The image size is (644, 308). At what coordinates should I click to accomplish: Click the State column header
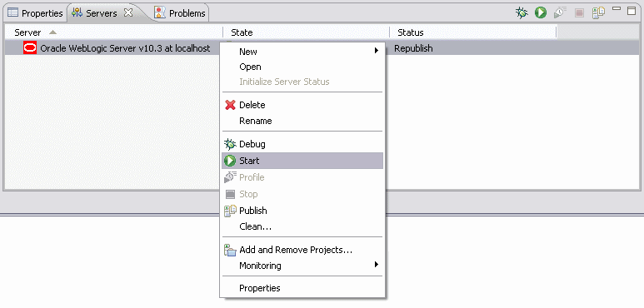point(307,32)
